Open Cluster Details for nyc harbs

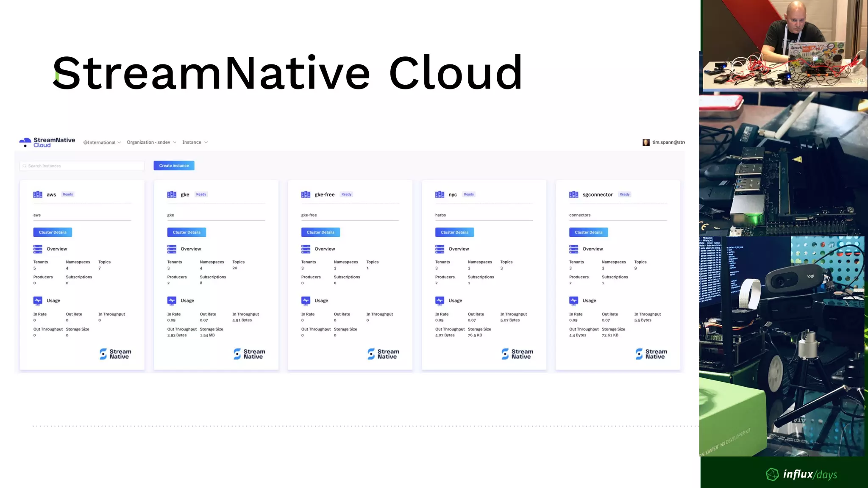click(454, 232)
